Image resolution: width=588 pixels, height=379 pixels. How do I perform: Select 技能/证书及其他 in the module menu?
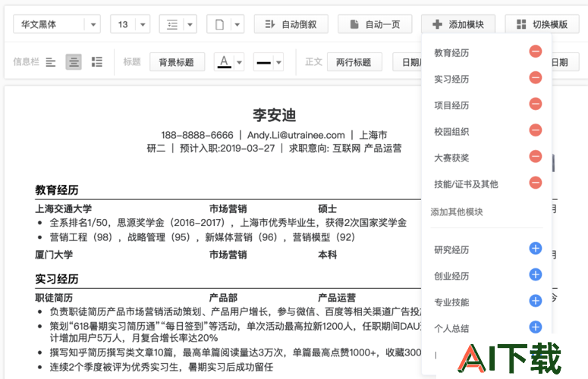pyautogui.click(x=466, y=184)
